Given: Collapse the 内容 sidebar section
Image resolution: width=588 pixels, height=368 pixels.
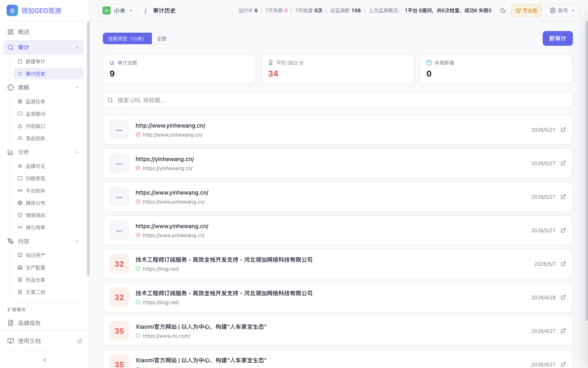Looking at the screenshot, I should [77, 241].
